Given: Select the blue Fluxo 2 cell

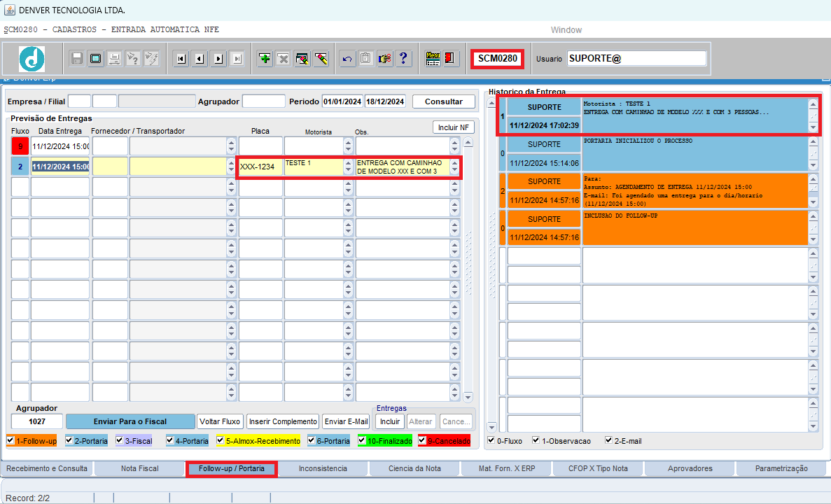Looking at the screenshot, I should (20, 167).
